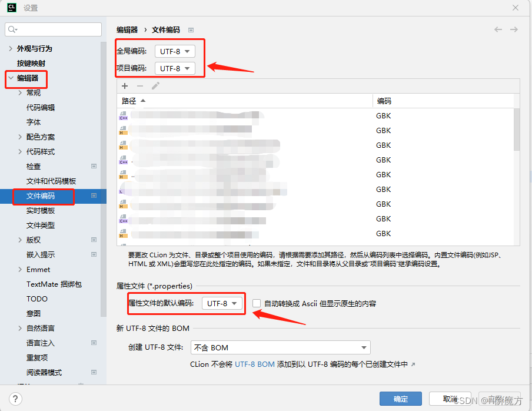Click 编辑器 in the breadcrumb
Screen dimensions: 532x411
[x=127, y=30]
